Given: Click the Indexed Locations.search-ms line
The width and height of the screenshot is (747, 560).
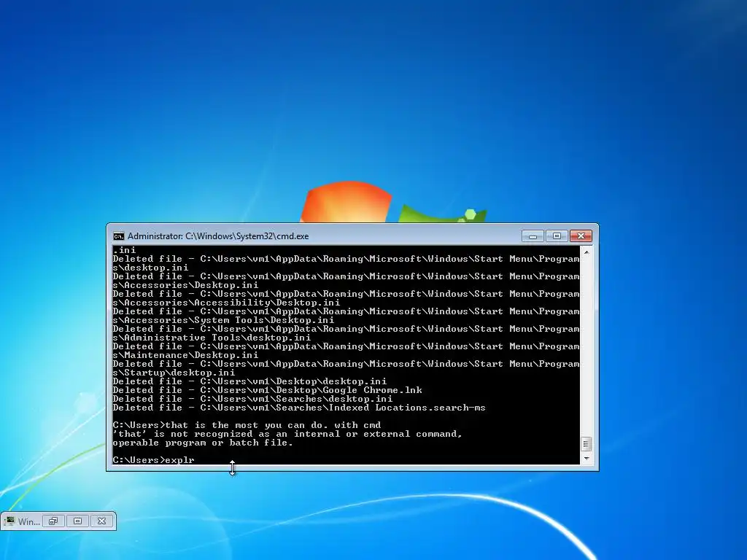Looking at the screenshot, I should pyautogui.click(x=299, y=408).
